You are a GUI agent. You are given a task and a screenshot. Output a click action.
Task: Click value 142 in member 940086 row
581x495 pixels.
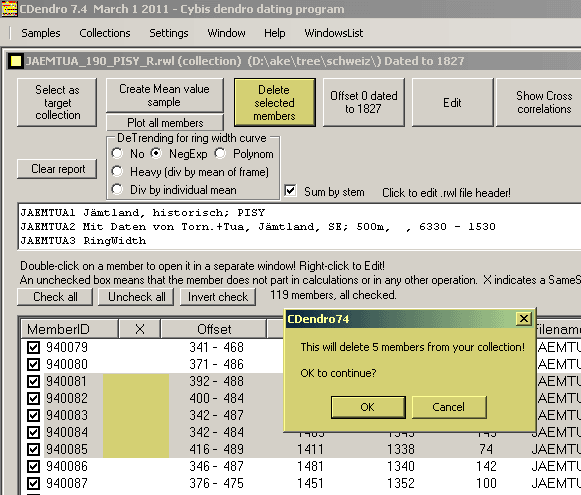[x=486, y=466]
